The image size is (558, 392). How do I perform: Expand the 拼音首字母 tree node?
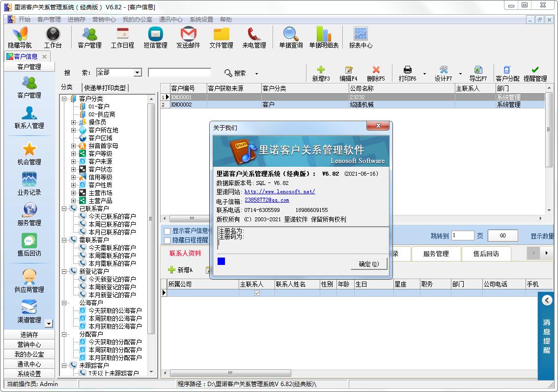(x=73, y=146)
